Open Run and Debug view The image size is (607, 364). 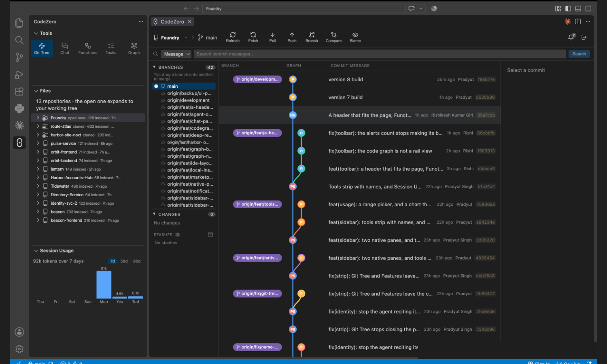pyautogui.click(x=19, y=75)
